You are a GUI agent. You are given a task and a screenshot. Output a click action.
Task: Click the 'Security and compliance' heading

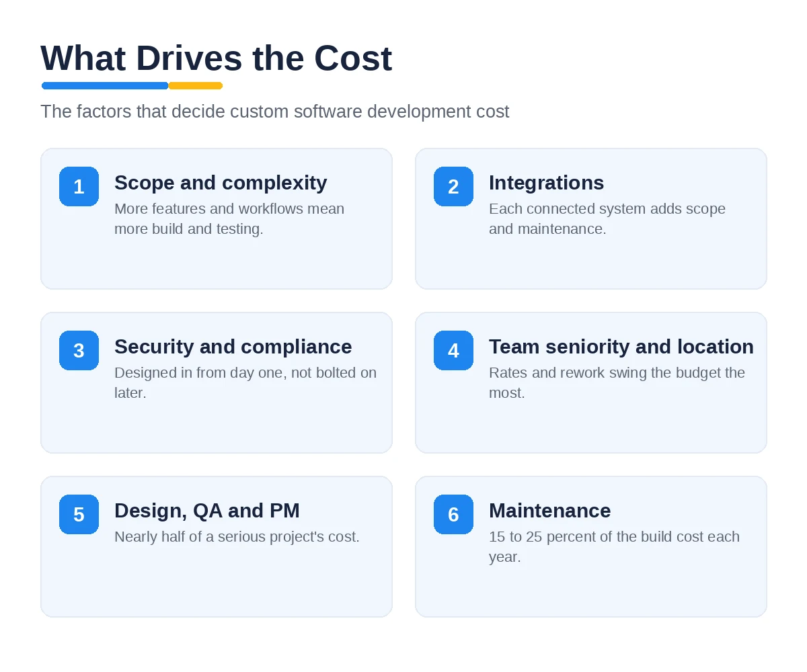click(233, 347)
